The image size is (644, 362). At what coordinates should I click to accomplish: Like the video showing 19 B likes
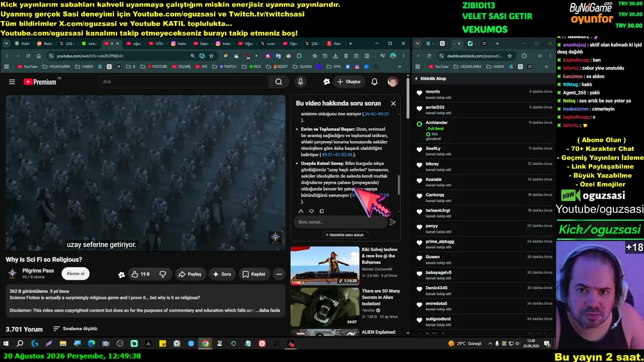tap(140, 274)
